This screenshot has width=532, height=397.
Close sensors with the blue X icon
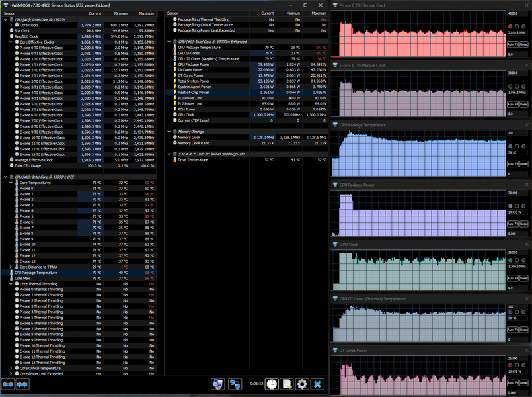tap(318, 384)
